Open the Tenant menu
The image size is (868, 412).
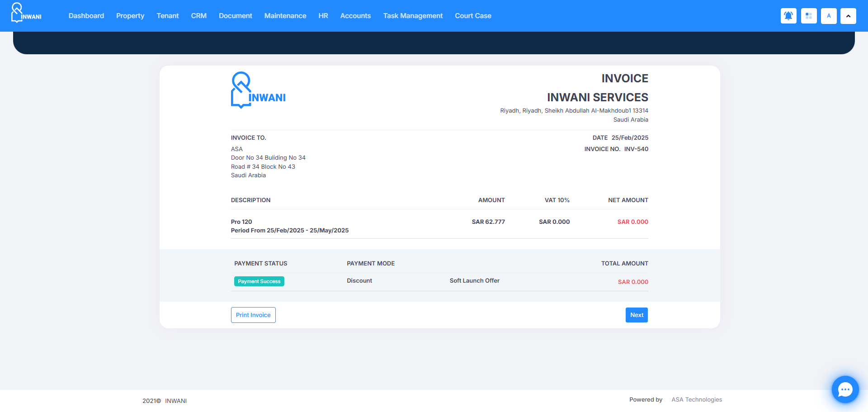coord(168,16)
